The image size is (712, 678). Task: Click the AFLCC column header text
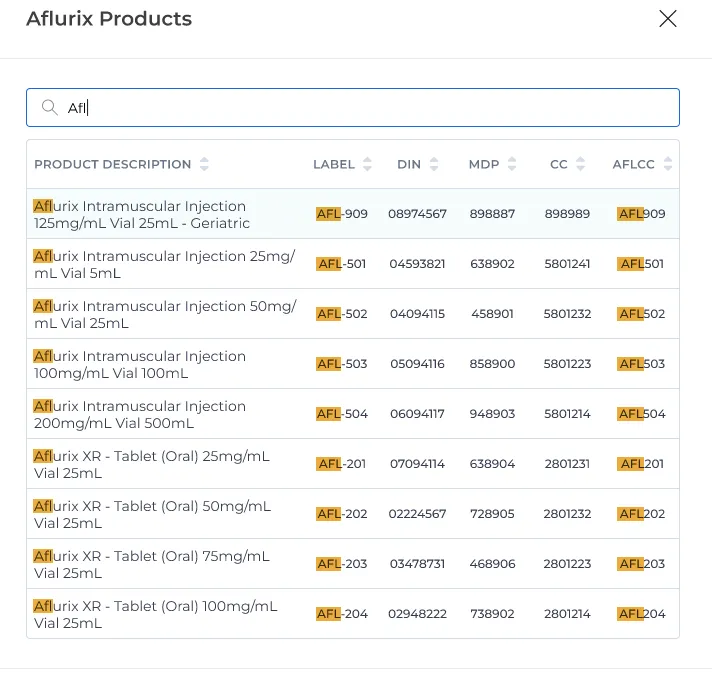633,164
